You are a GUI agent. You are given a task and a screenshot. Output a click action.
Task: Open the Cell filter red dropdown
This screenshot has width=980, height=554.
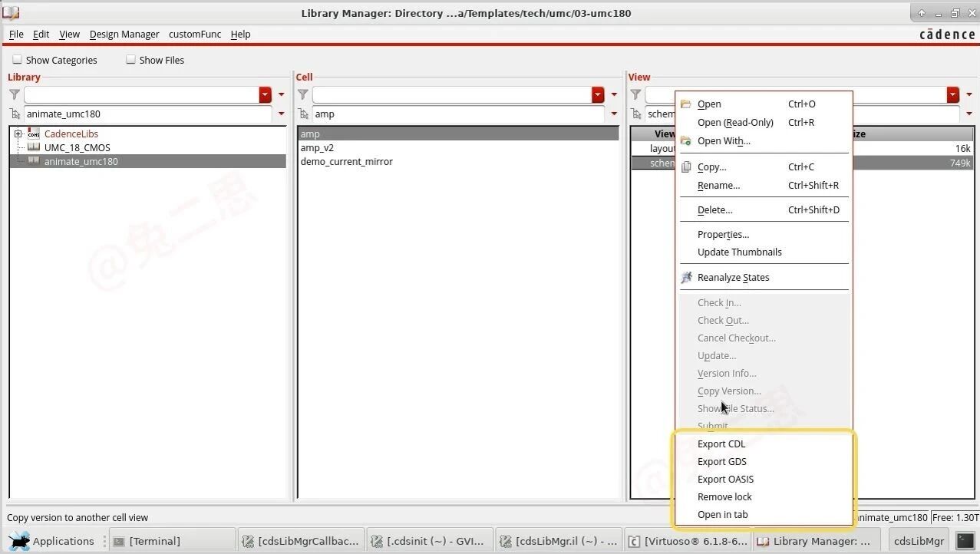point(598,94)
